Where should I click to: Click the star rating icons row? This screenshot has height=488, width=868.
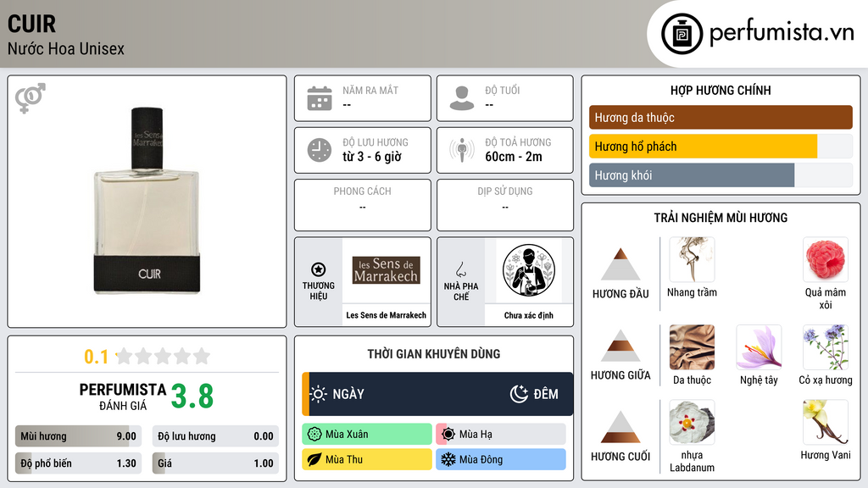(163, 356)
